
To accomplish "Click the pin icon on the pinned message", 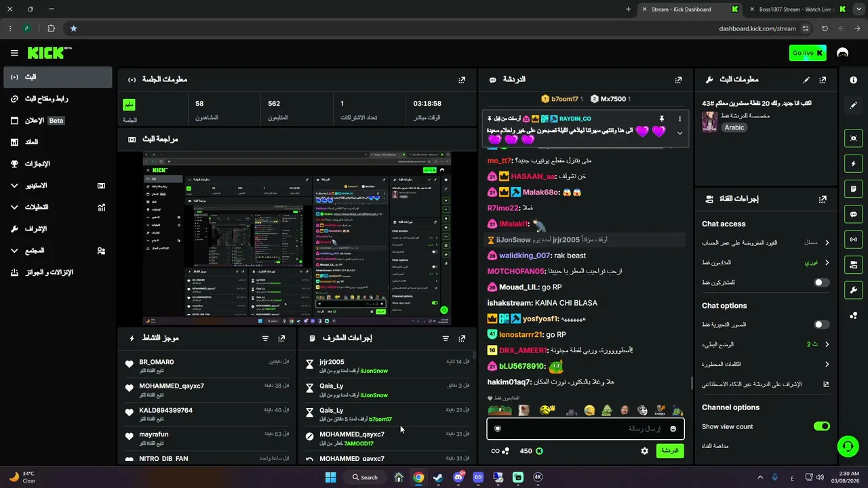I will click(x=662, y=119).
